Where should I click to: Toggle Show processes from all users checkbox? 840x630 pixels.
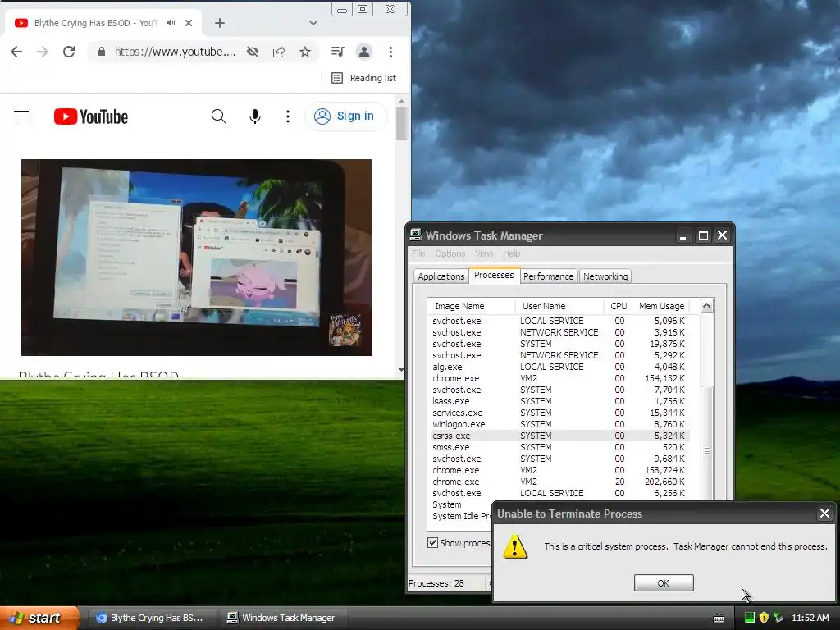point(433,543)
